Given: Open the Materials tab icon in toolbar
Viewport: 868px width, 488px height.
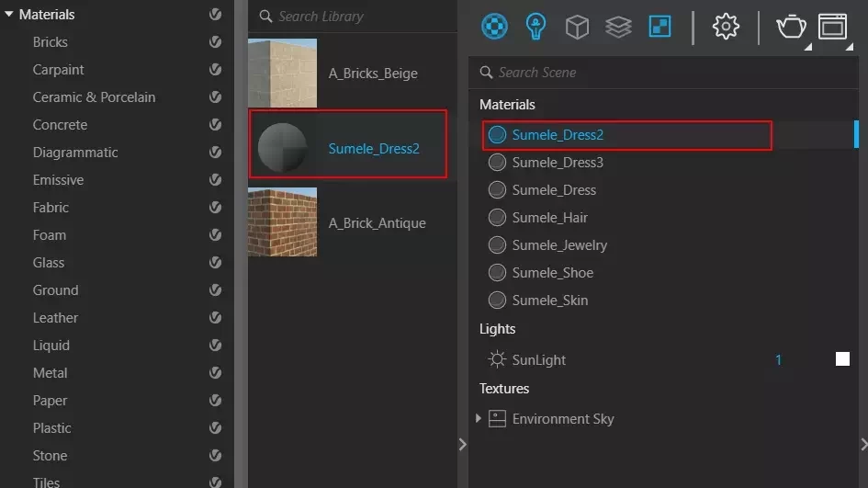Looking at the screenshot, I should (x=494, y=26).
